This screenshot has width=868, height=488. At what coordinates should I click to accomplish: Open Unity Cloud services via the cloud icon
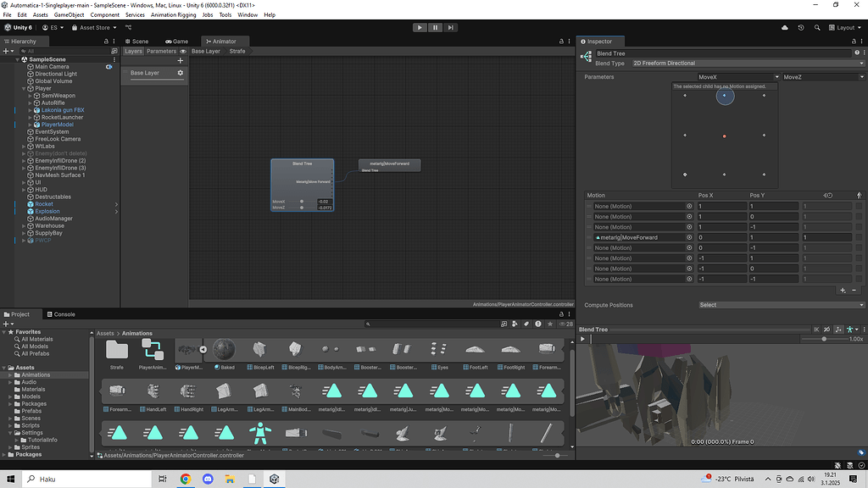point(784,27)
